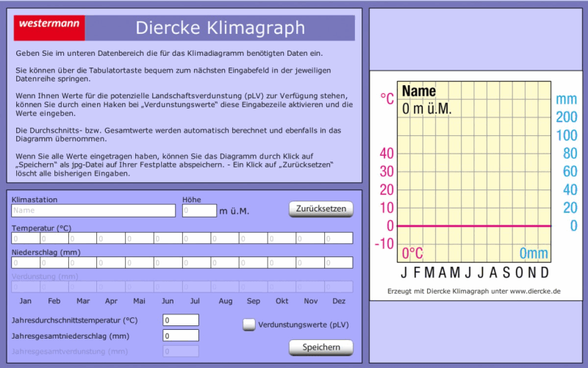The width and height of the screenshot is (588, 368).
Task: Click the Klimastation name input field
Action: point(93,211)
